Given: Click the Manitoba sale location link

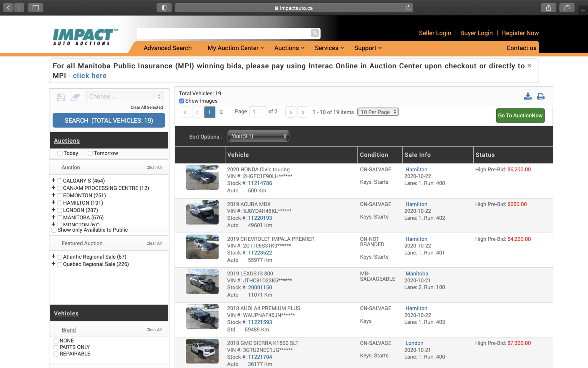Looking at the screenshot, I should [x=417, y=273].
